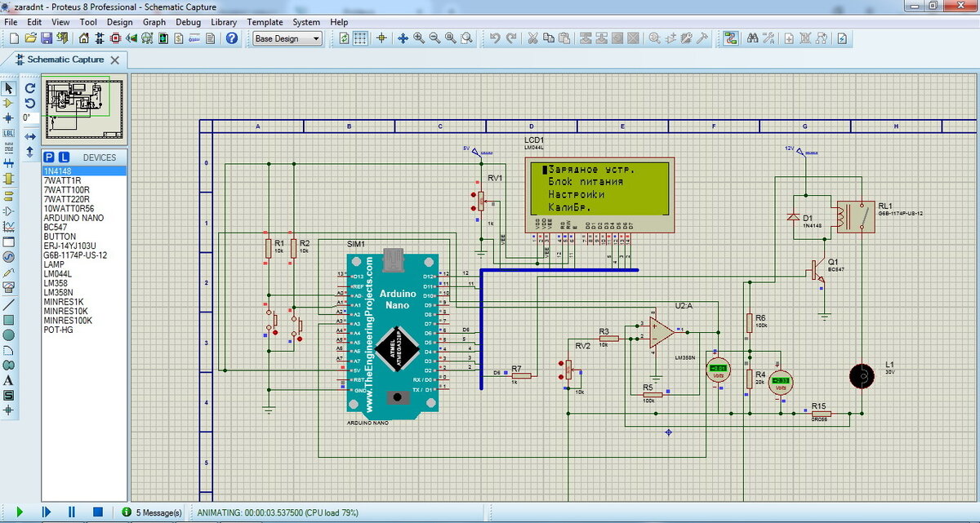This screenshot has width=980, height=523.
Task: Flip horizontally with the X-mirror icon
Action: (30, 136)
